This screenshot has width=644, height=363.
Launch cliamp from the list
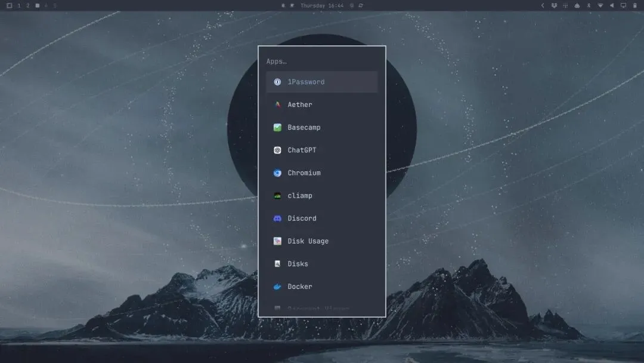pos(321,196)
